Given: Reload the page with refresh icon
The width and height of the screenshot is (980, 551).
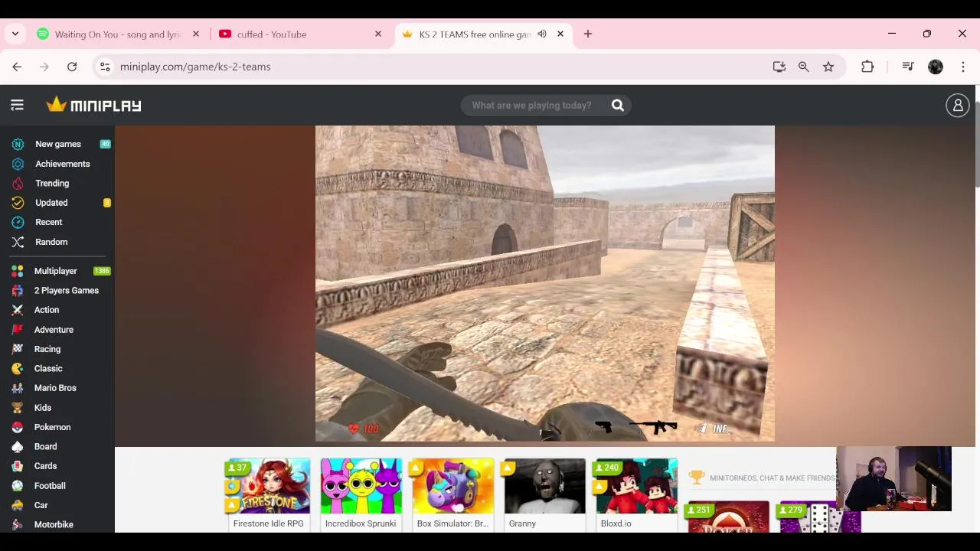Looking at the screenshot, I should click(72, 67).
